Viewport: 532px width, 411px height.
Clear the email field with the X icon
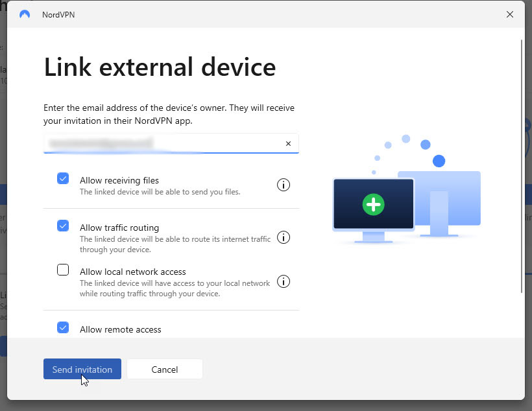click(x=289, y=144)
